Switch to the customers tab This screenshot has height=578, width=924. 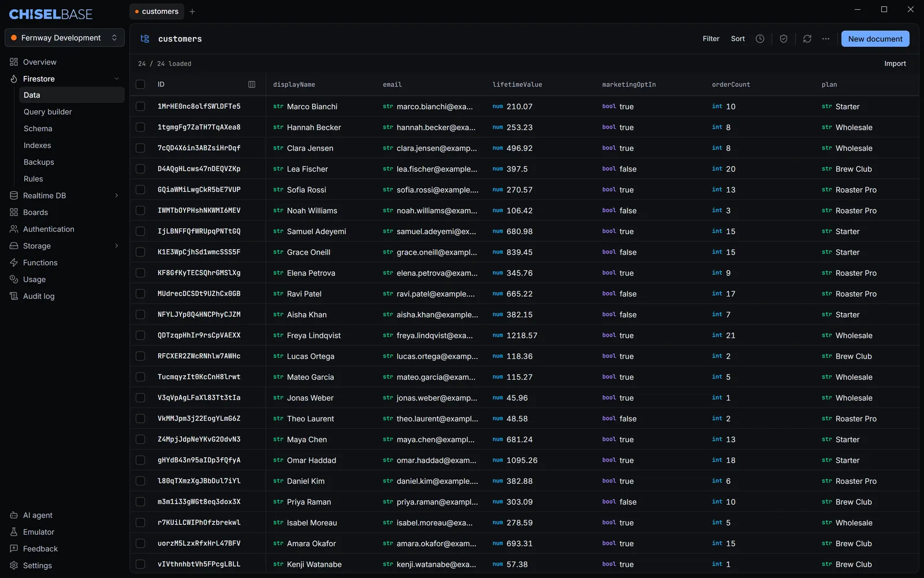coord(157,12)
